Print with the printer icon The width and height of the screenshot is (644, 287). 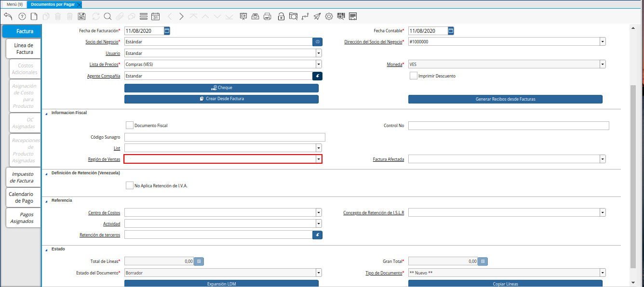tap(267, 16)
